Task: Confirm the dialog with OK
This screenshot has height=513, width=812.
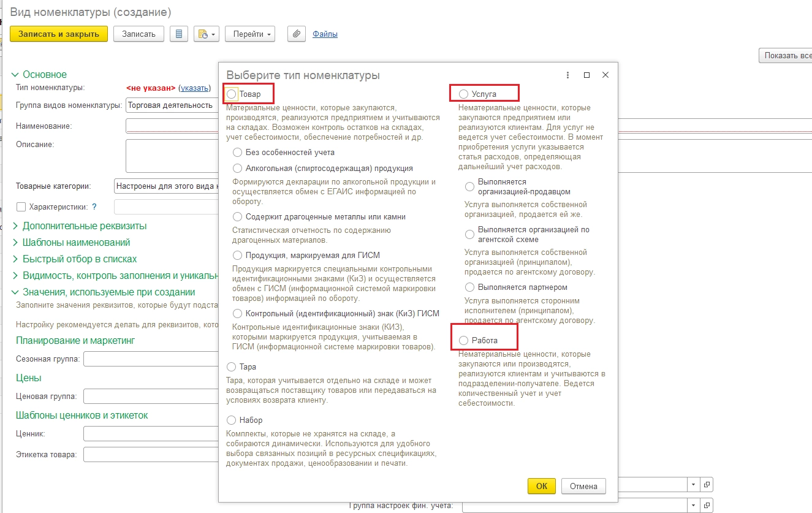Action: pos(542,486)
